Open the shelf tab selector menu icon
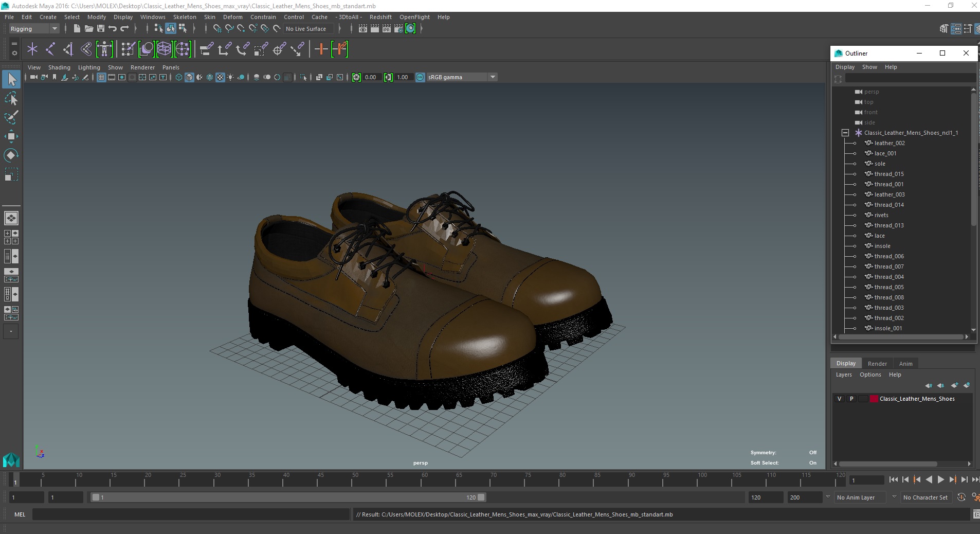Image resolution: width=980 pixels, height=534 pixels. point(14,44)
